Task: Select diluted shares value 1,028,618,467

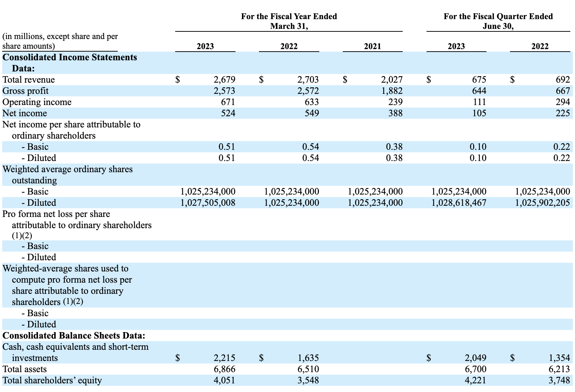Action: click(459, 203)
